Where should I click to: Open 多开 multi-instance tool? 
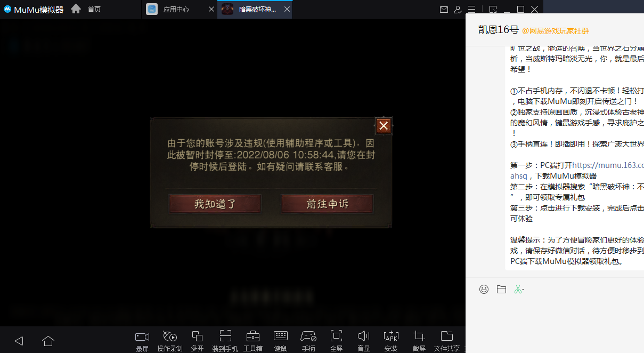197,341
